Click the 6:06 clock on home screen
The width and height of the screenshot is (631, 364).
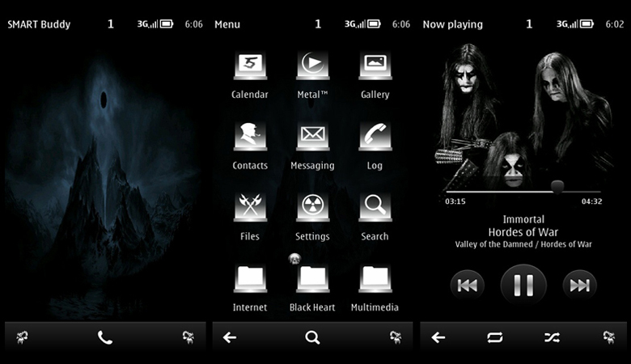193,24
